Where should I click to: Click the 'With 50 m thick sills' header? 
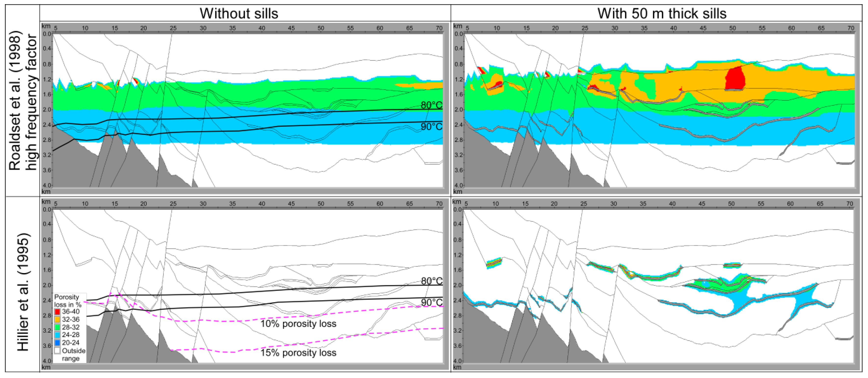[x=662, y=14]
